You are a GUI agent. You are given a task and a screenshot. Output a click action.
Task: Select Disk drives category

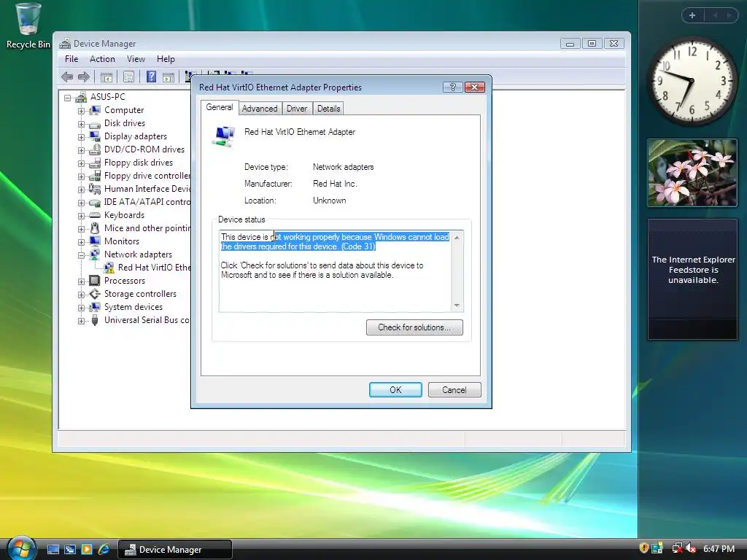coord(124,123)
